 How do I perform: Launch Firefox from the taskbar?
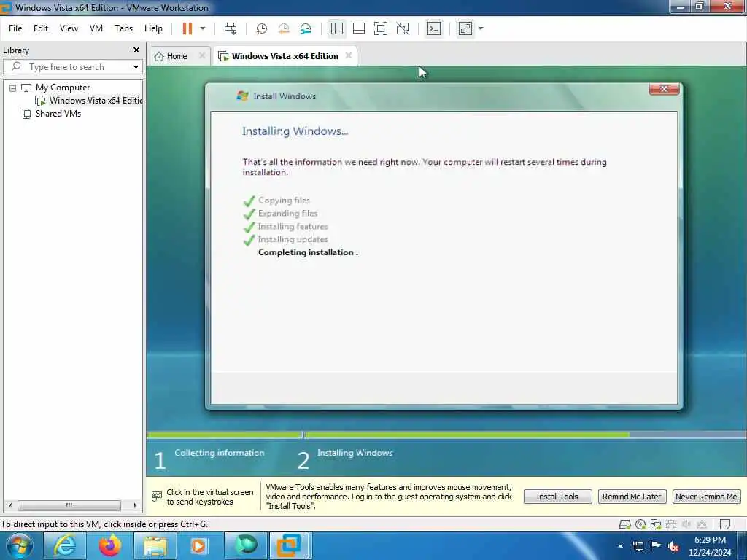click(x=109, y=545)
